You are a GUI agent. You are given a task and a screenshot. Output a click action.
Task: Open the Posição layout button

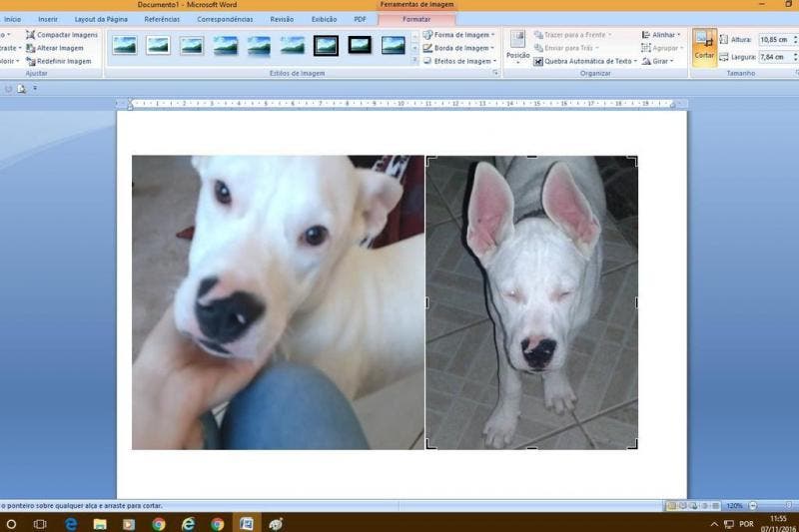point(517,46)
